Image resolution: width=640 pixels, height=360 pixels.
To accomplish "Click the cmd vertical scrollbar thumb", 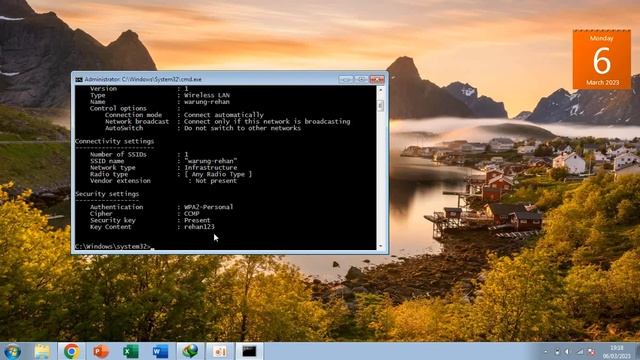I will pyautogui.click(x=380, y=105).
